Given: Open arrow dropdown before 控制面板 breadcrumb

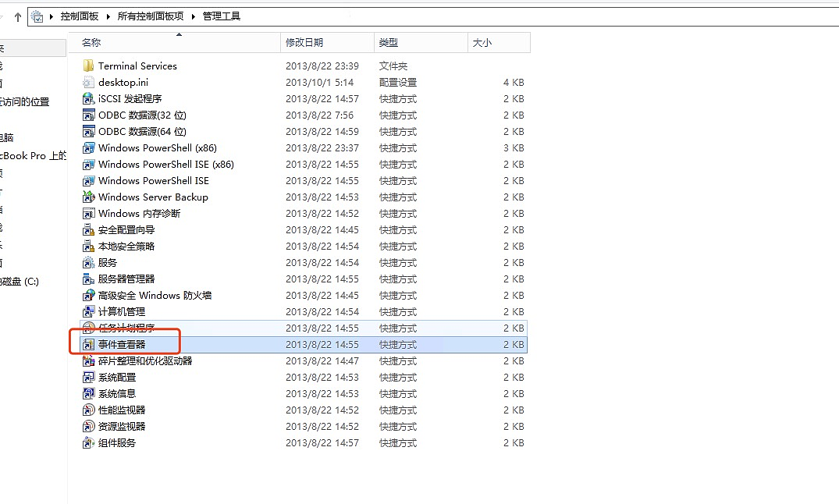Looking at the screenshot, I should point(53,16).
